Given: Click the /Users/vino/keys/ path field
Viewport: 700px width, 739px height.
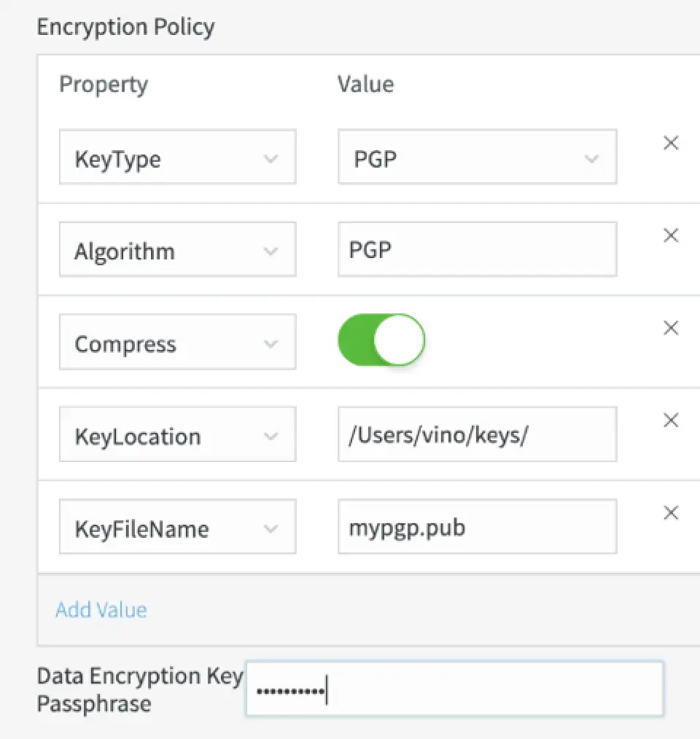Looking at the screenshot, I should pyautogui.click(x=477, y=434).
